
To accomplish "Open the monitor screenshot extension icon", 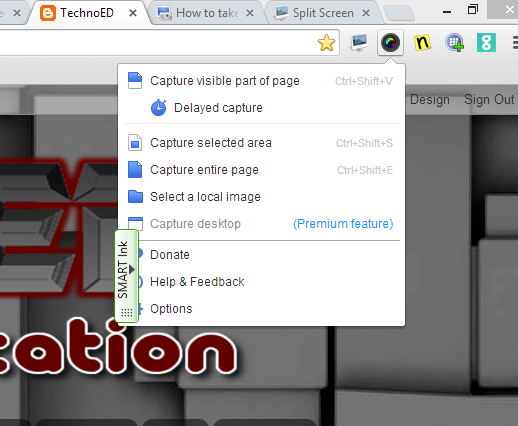I will (359, 43).
